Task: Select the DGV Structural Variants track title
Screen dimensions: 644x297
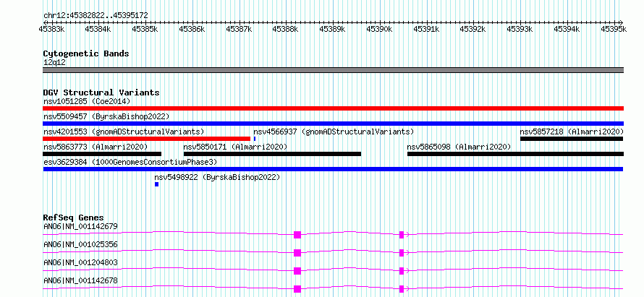Action: 101,92
